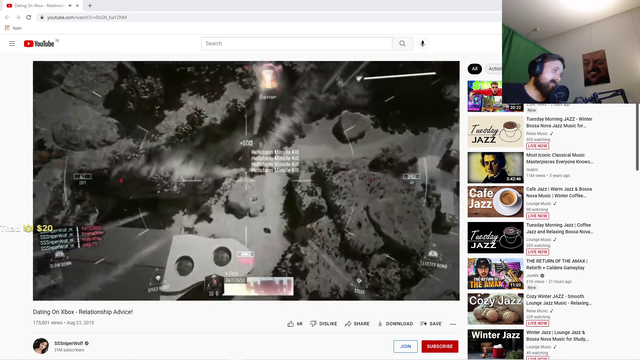
Task: Open a new browser tab
Action: point(90,6)
